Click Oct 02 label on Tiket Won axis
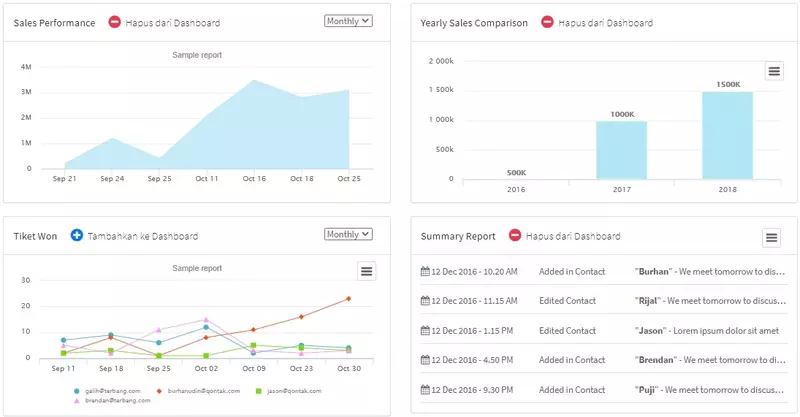The image size is (800, 417). (206, 369)
